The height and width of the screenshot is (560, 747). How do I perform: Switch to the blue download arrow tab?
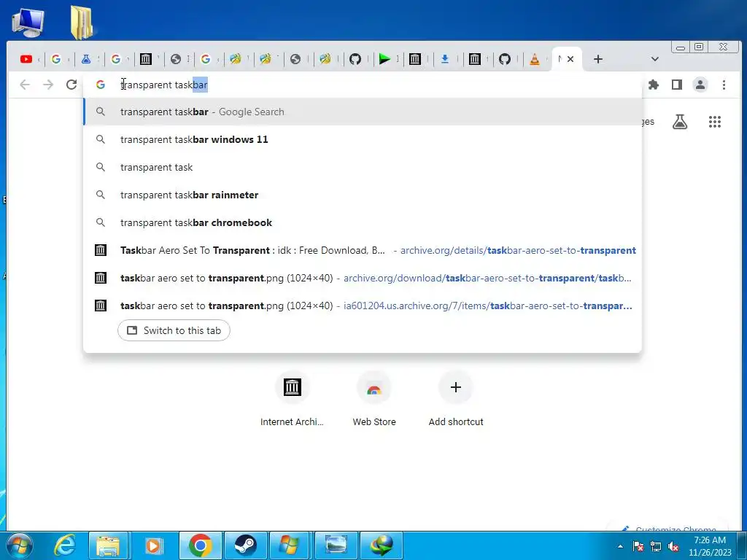pyautogui.click(x=444, y=59)
